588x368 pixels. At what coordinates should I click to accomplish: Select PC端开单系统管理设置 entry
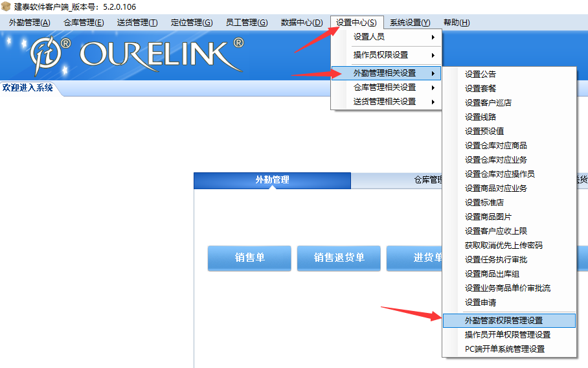[x=505, y=349]
